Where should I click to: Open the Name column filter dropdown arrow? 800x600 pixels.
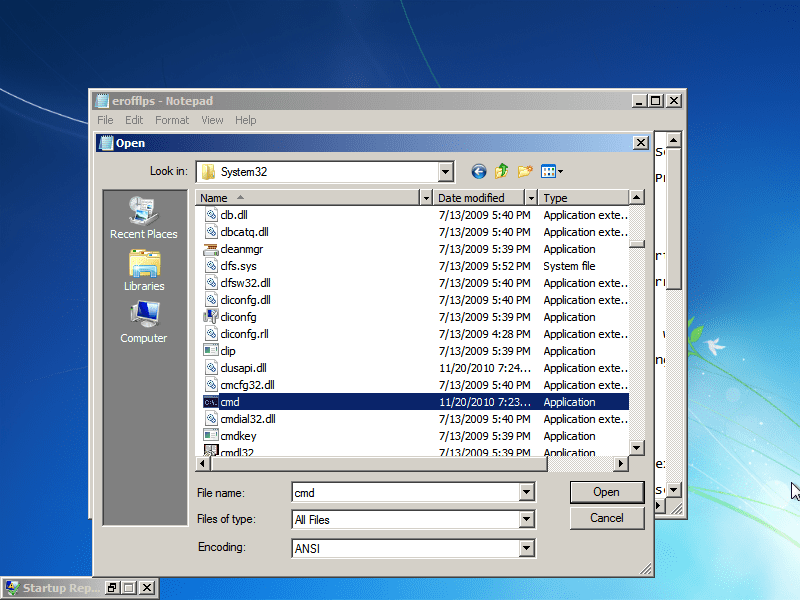pyautogui.click(x=426, y=197)
